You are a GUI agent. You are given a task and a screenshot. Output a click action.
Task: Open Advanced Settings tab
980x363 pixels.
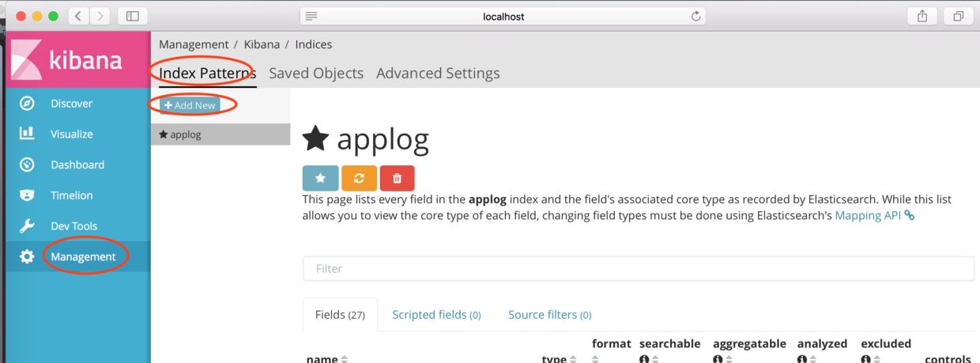click(438, 73)
